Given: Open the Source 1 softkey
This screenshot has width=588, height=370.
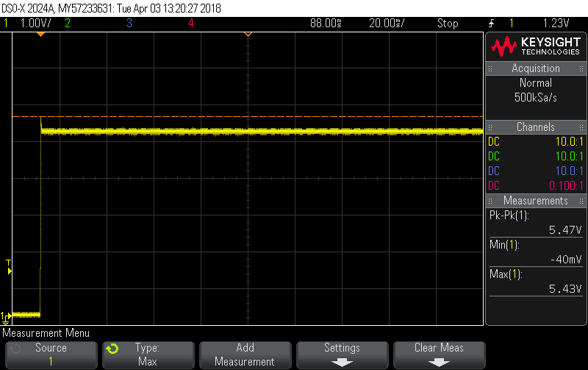Looking at the screenshot, I should pos(51,355).
